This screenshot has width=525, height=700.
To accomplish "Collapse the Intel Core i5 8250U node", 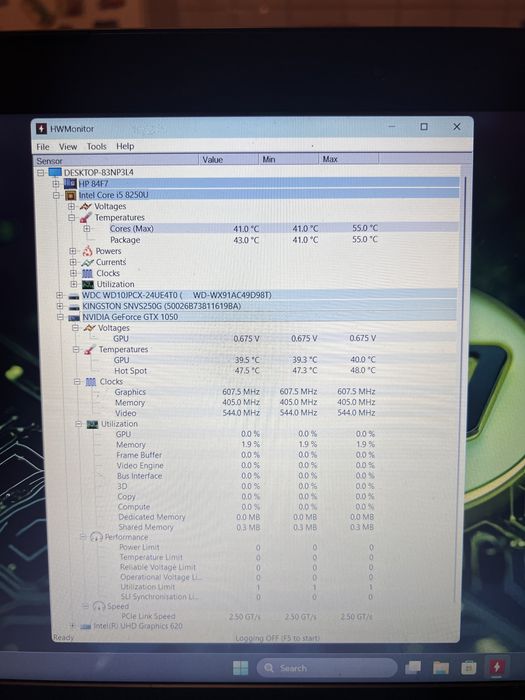I will 56,195.
